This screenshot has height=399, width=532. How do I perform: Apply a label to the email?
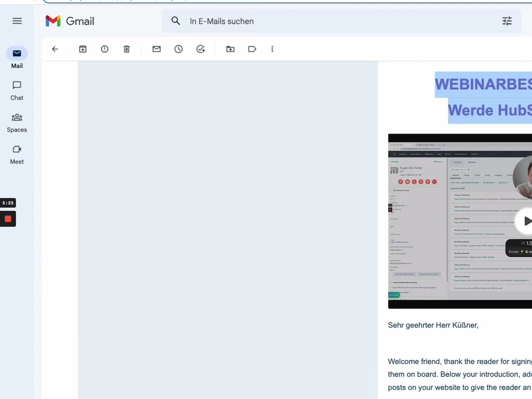(252, 49)
